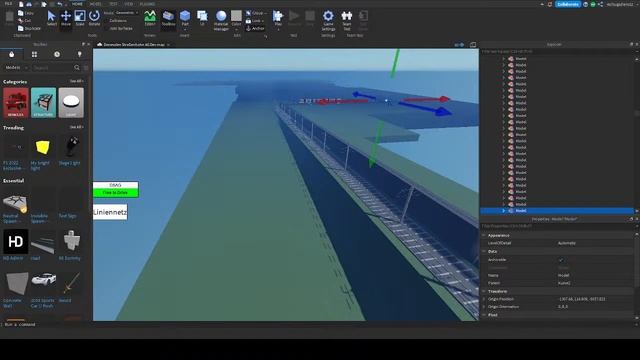Open the Vehicles category thumbnail

point(16,103)
